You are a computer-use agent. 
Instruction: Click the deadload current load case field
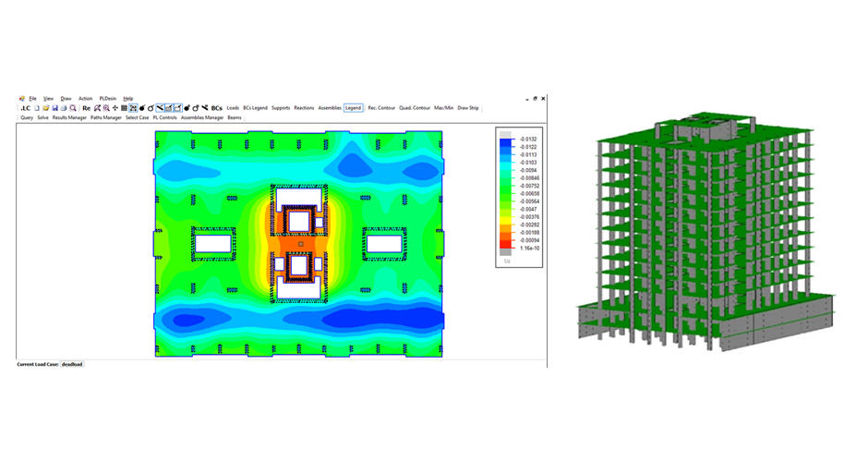pos(72,364)
